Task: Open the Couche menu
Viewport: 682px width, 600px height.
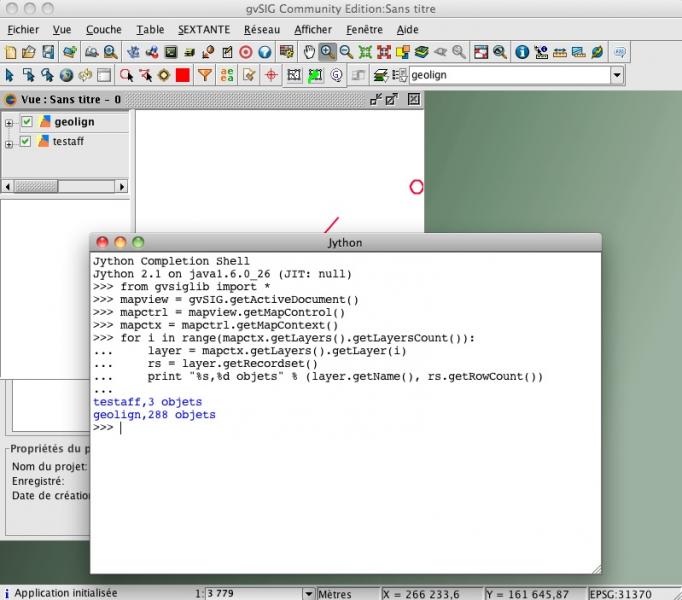Action: point(104,30)
